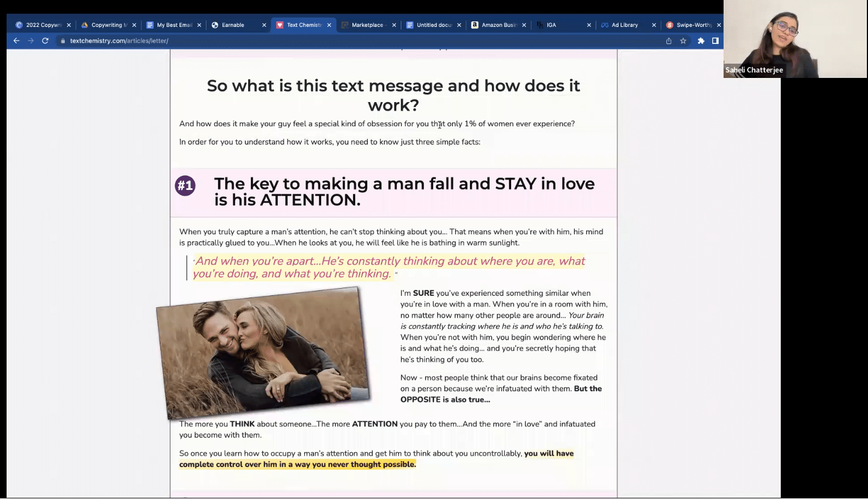This screenshot has width=868, height=500.
Task: Close the Copywriting M tab
Action: (x=134, y=25)
